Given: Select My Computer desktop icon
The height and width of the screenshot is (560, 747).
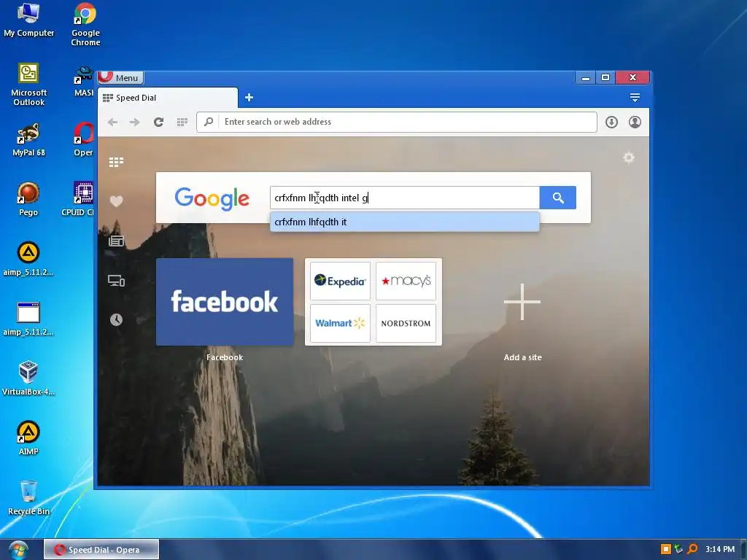Looking at the screenshot, I should point(28,20).
